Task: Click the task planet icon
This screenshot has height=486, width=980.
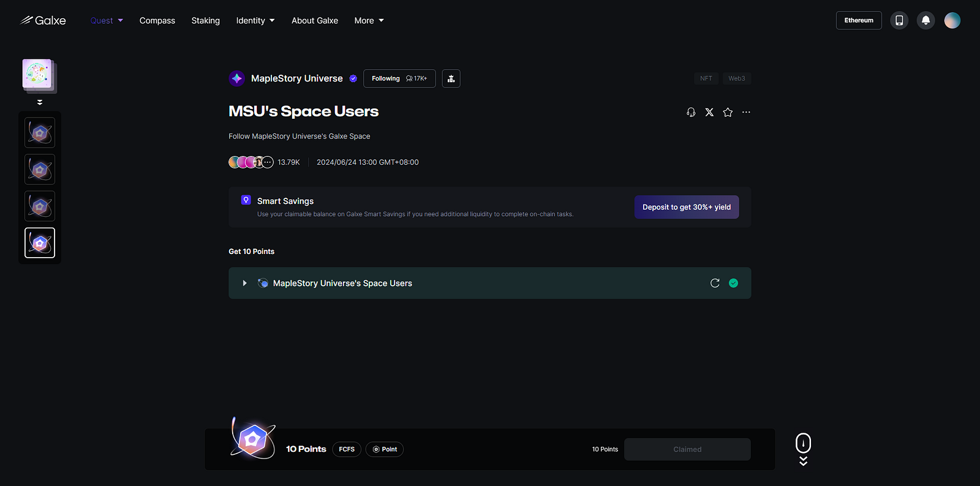Action: pos(263,283)
